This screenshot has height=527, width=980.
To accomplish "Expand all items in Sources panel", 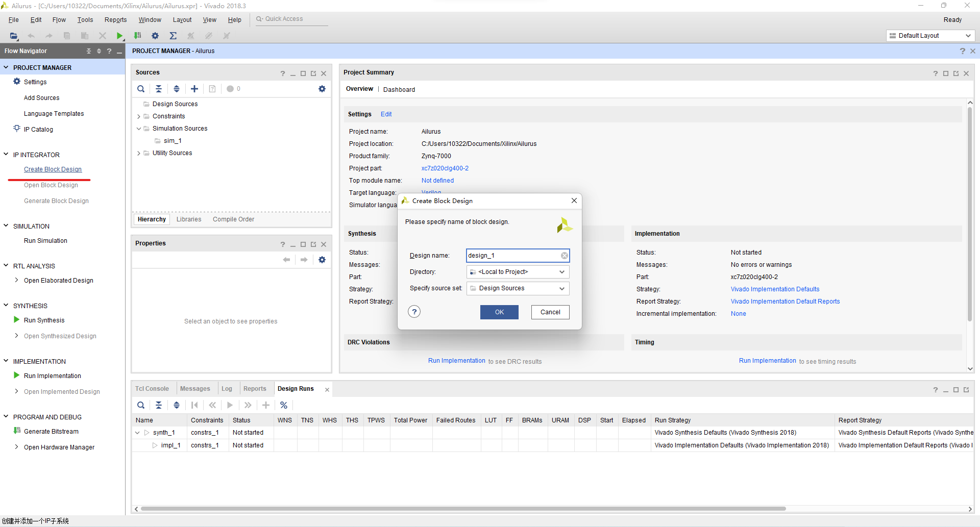I will pyautogui.click(x=177, y=89).
